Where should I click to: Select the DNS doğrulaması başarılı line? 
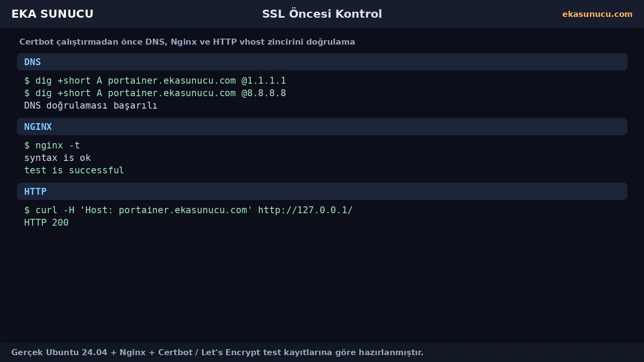tap(91, 105)
